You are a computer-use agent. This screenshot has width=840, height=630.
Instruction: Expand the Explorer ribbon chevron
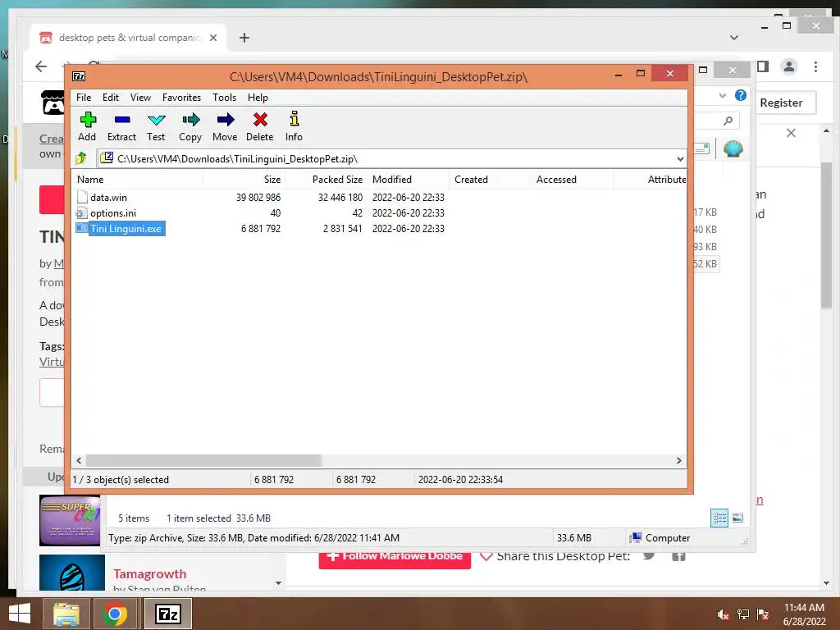pyautogui.click(x=722, y=95)
